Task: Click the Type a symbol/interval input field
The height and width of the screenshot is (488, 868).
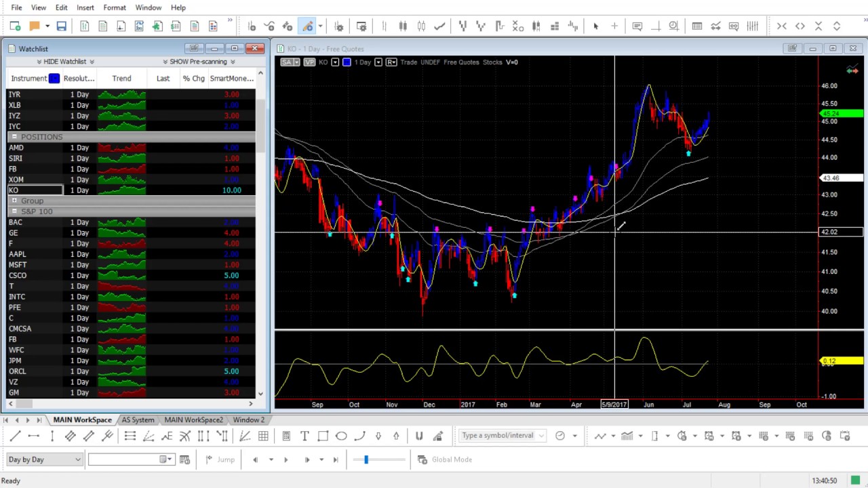Action: [x=503, y=436]
